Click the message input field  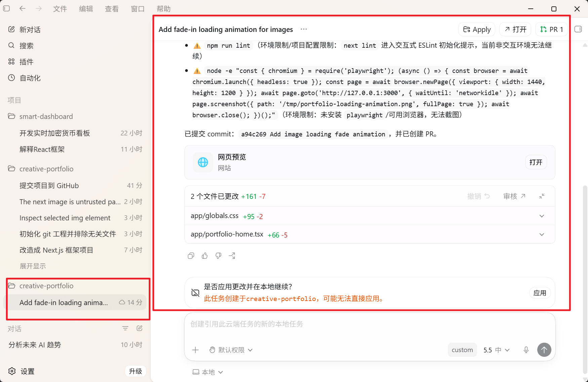click(x=370, y=325)
